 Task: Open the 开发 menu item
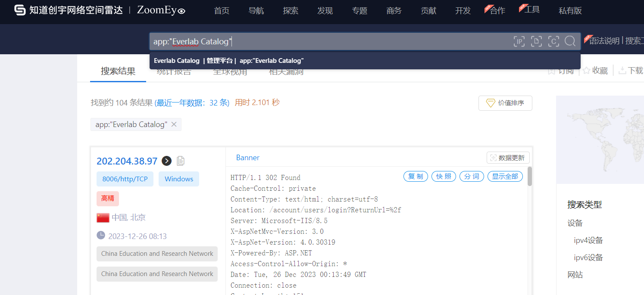[463, 11]
